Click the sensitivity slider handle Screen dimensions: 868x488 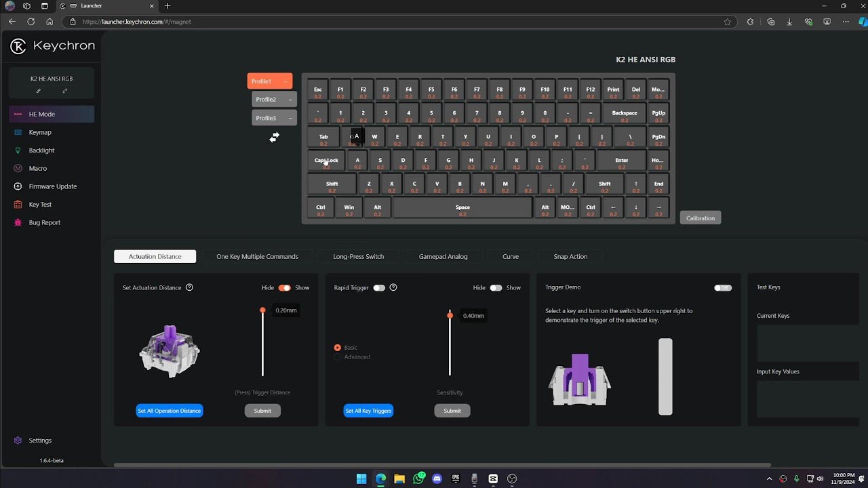point(450,315)
